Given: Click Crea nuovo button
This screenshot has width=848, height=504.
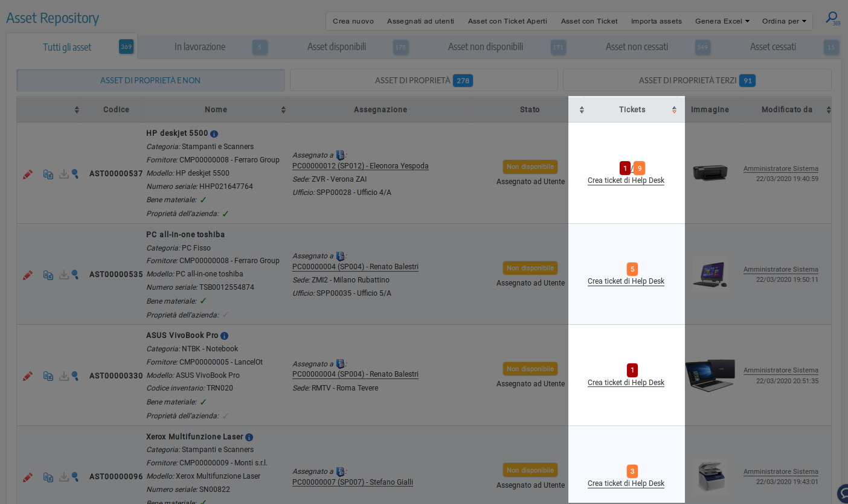Looking at the screenshot, I should pos(353,21).
